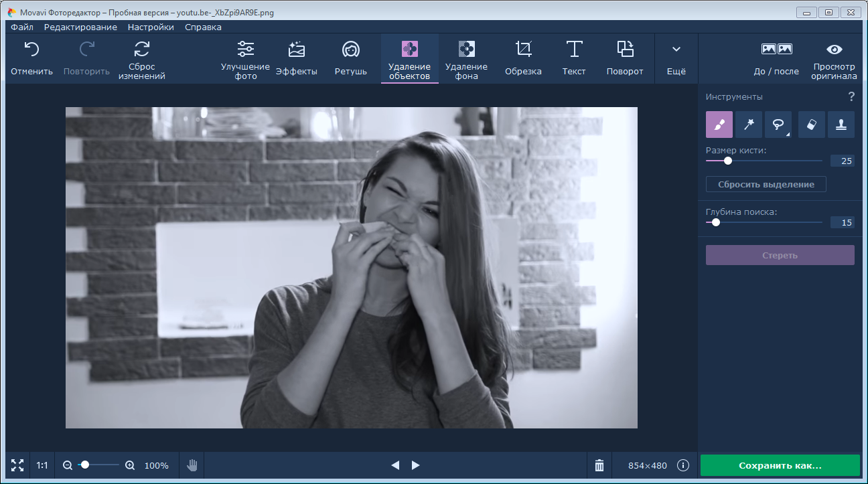Select the Magic Wand tool
This screenshot has width=868, height=484.
(749, 125)
